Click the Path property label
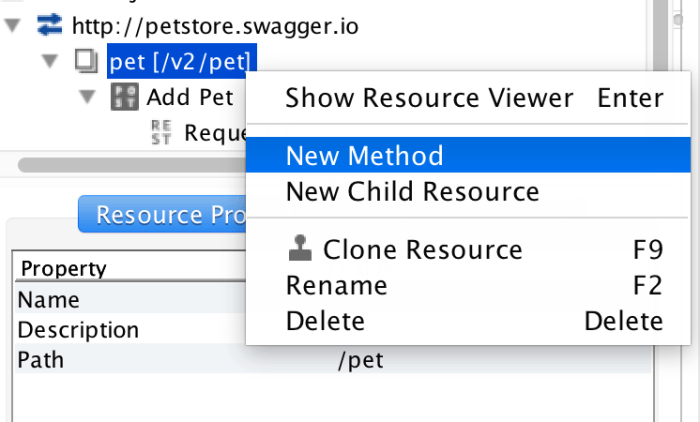Image resolution: width=700 pixels, height=422 pixels. pyautogui.click(x=41, y=360)
